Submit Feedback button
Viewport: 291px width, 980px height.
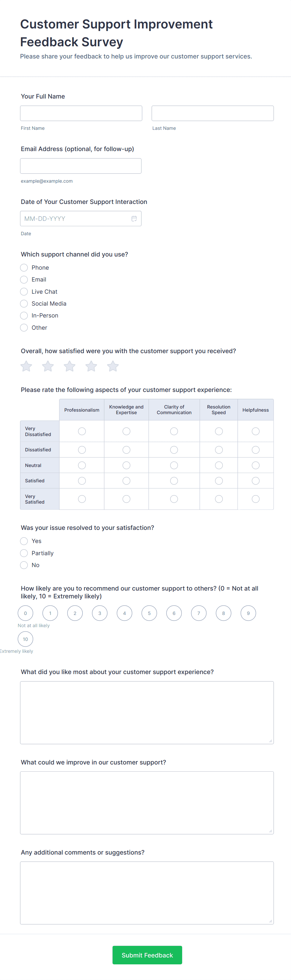[147, 955]
